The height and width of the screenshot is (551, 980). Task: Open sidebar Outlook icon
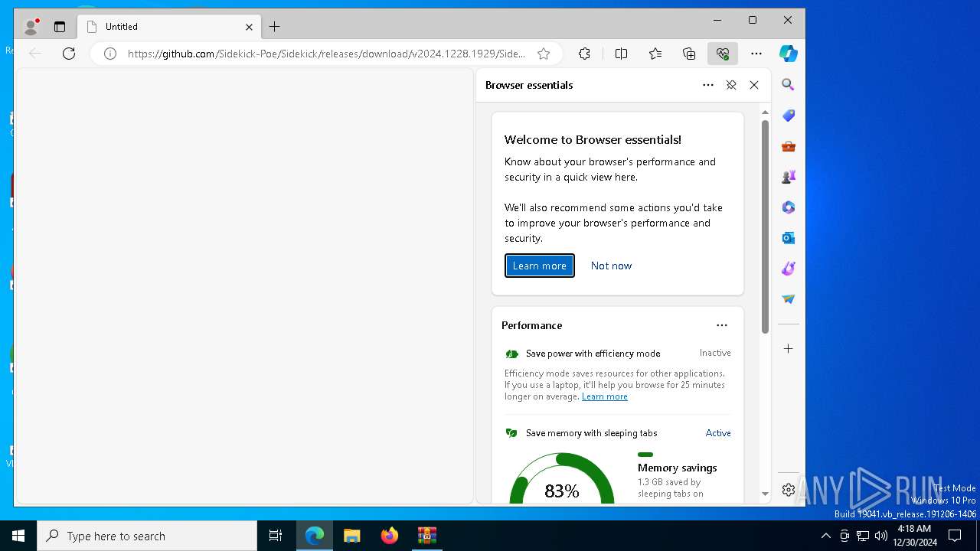coord(789,238)
